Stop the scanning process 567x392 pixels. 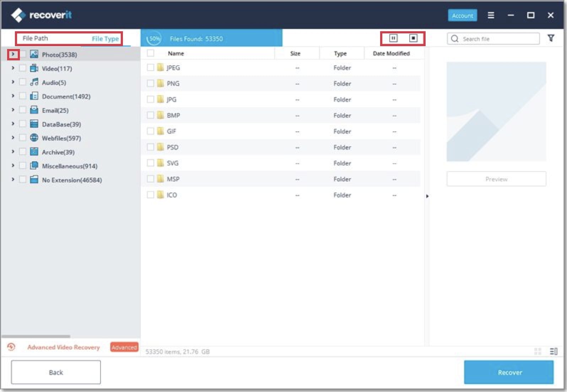[413, 38]
